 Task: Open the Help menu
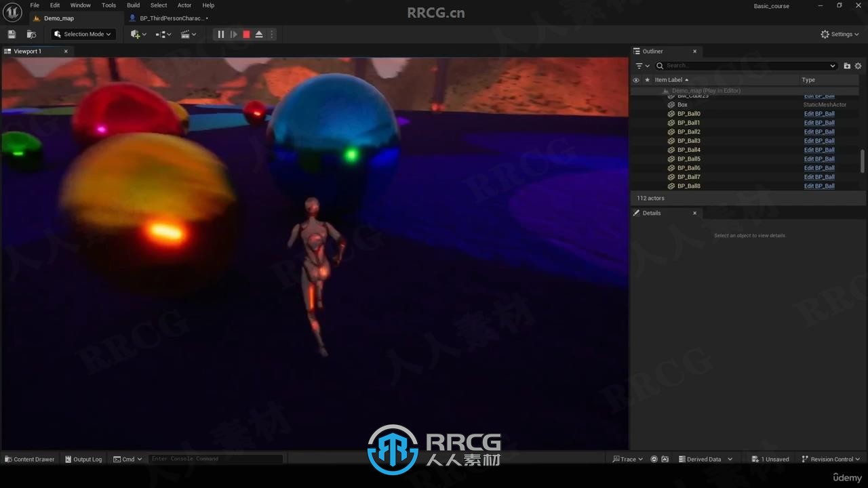point(208,5)
